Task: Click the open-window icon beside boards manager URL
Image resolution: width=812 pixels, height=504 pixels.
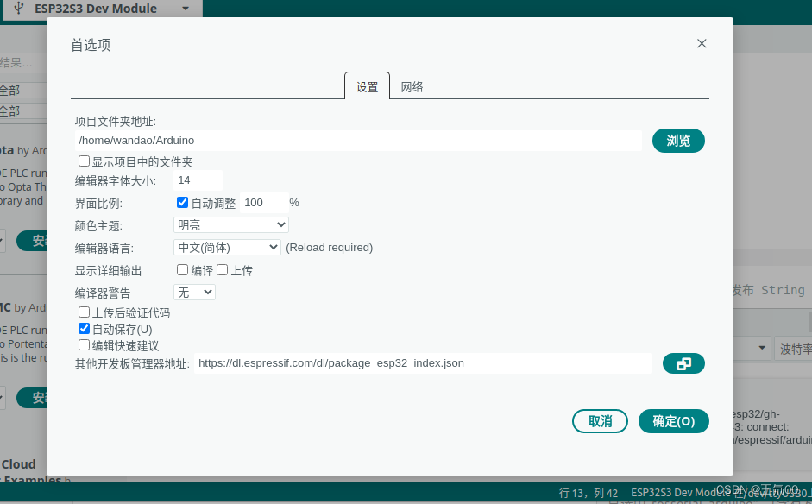Action: coord(683,363)
